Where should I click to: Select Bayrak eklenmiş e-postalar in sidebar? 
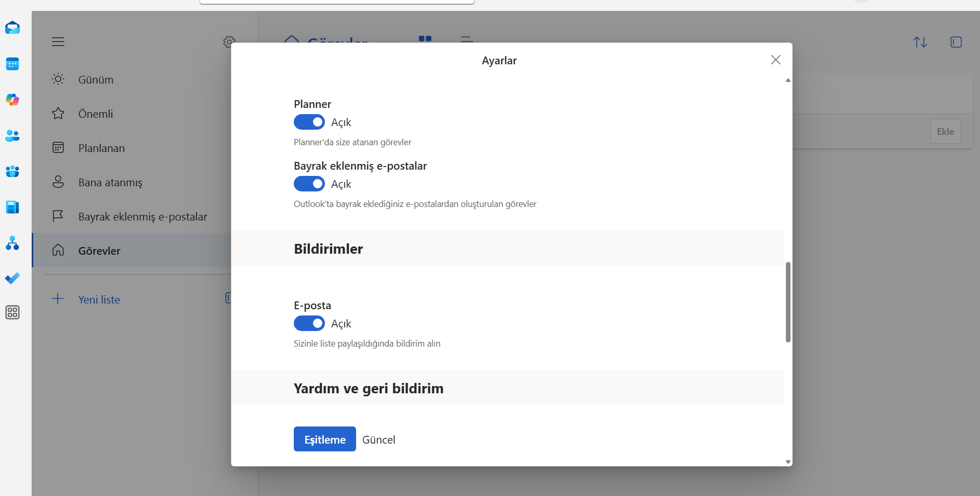click(131, 216)
